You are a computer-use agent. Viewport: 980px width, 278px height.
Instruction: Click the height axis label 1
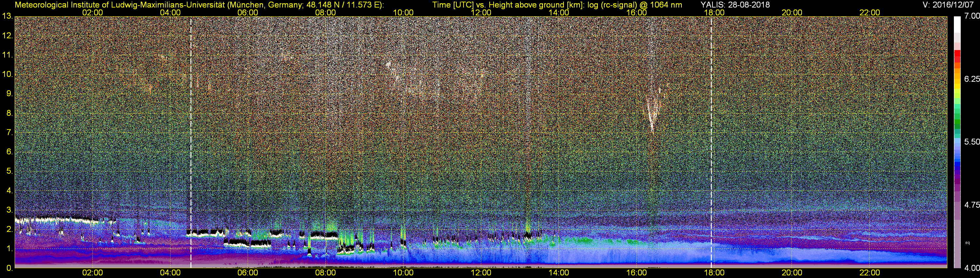9,249
